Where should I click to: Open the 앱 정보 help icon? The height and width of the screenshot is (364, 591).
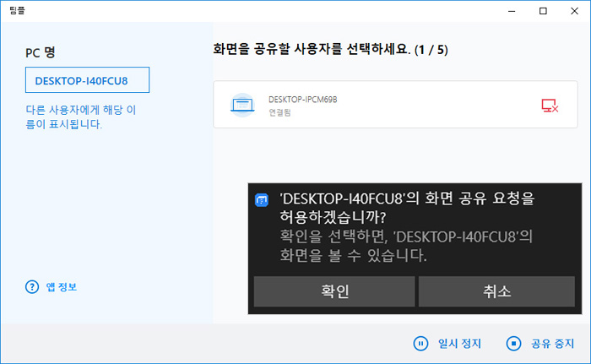(32, 287)
